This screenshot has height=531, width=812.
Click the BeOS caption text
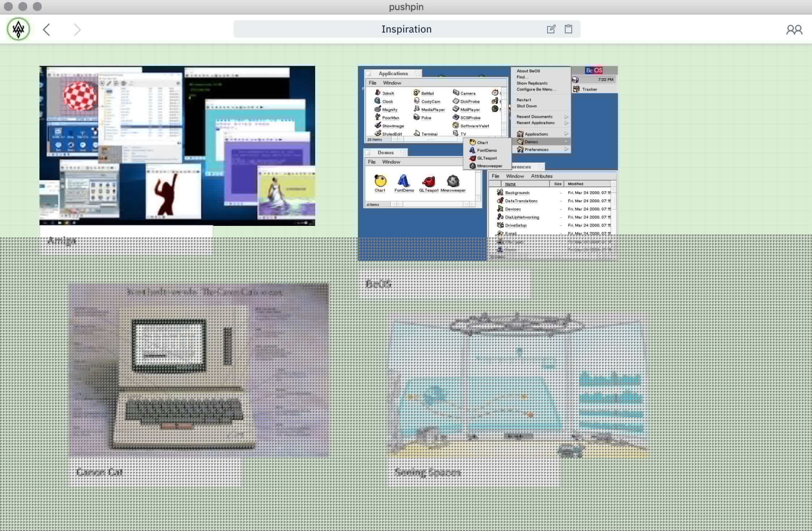pyautogui.click(x=378, y=284)
